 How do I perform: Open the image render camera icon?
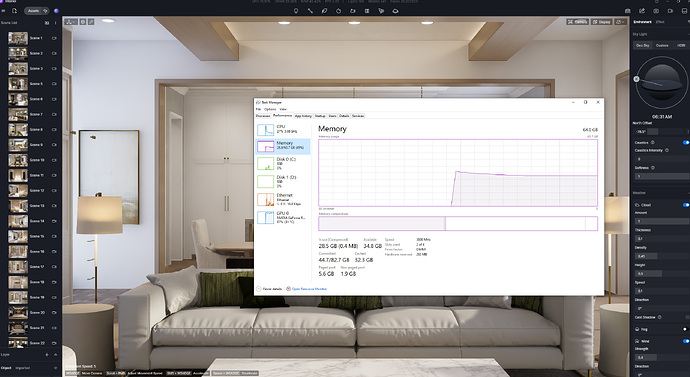click(656, 11)
